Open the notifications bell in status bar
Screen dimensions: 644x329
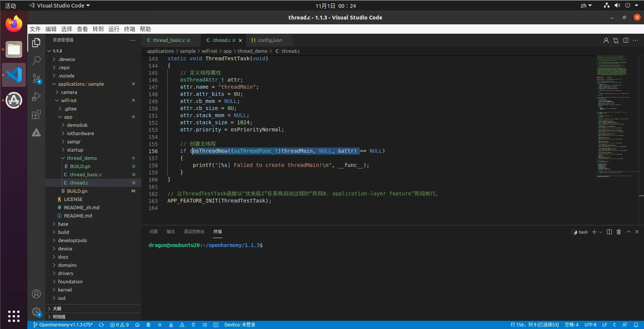(636, 325)
